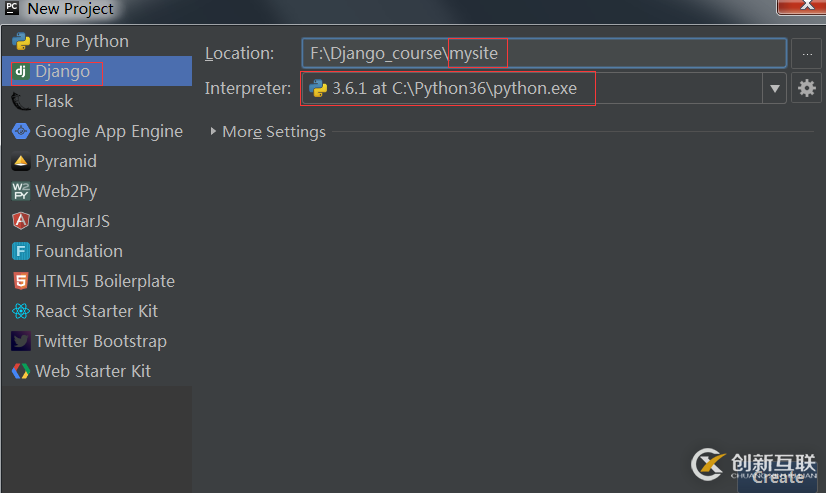Click the Foundation project icon
Image resolution: width=826 pixels, height=493 pixels.
pos(20,251)
